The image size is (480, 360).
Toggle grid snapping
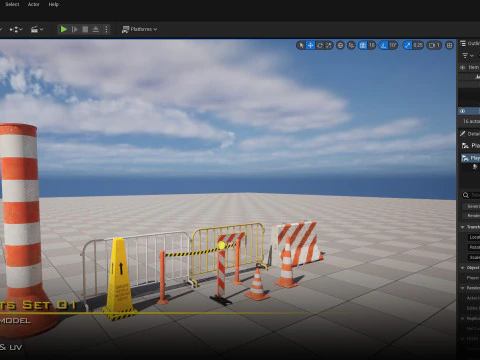pos(363,45)
